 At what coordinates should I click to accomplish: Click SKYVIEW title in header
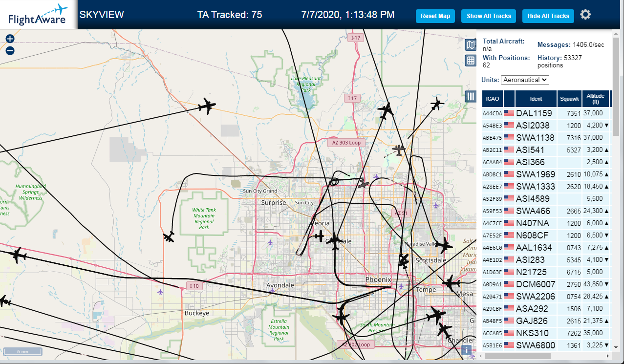(x=102, y=15)
